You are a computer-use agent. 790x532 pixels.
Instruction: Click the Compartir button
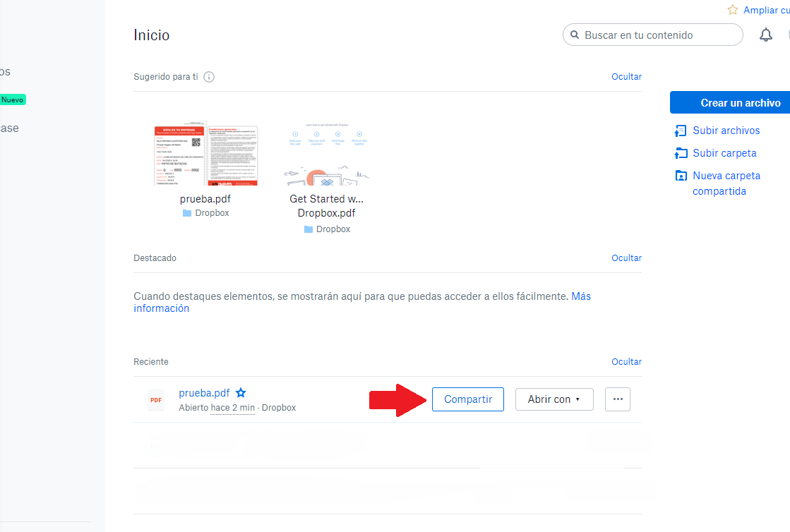[468, 399]
